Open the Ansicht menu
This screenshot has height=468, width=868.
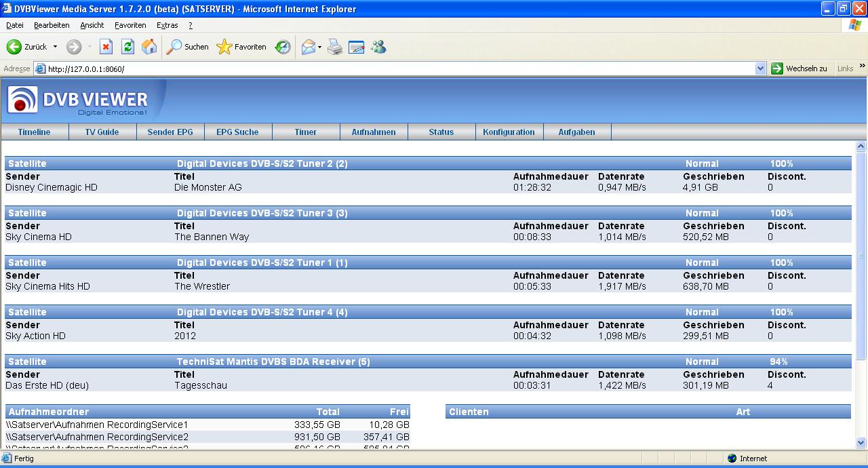point(92,25)
